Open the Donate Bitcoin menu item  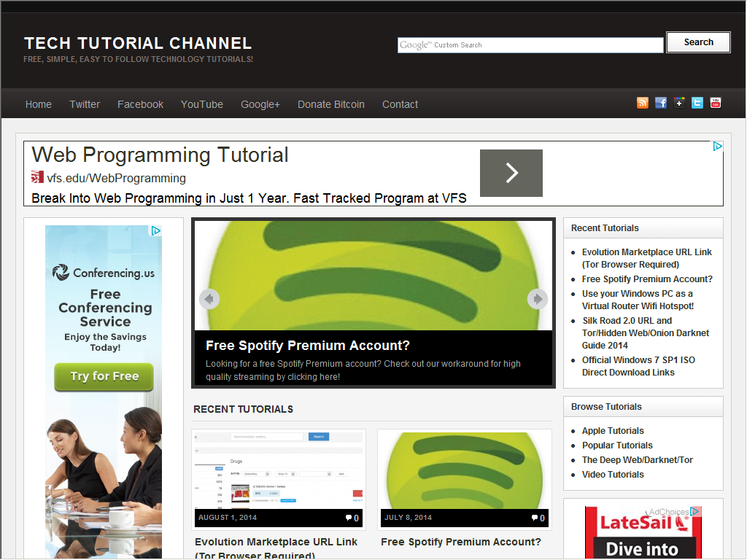(331, 104)
